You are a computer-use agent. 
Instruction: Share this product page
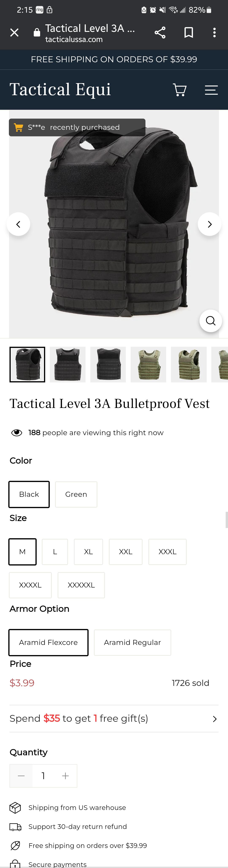coord(160,32)
